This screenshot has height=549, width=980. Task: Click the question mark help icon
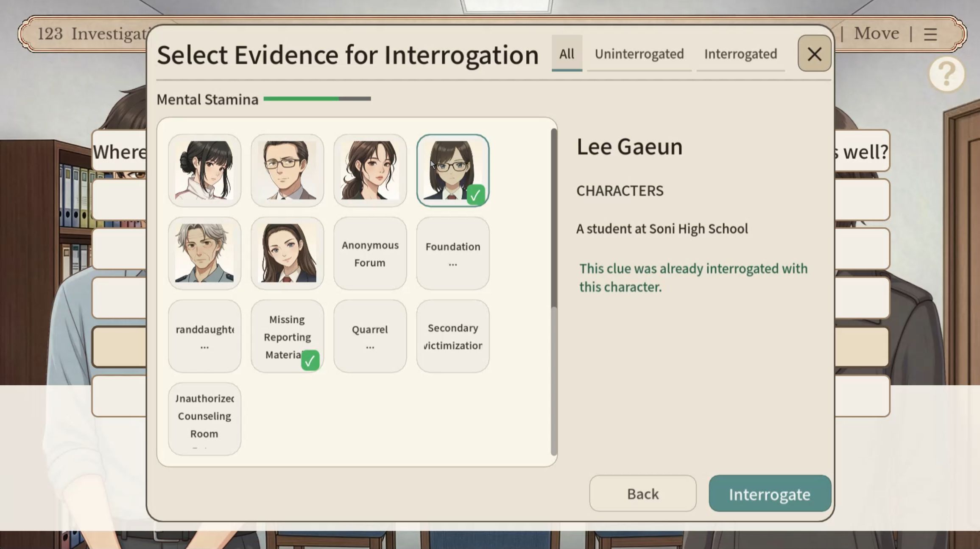coord(946,74)
